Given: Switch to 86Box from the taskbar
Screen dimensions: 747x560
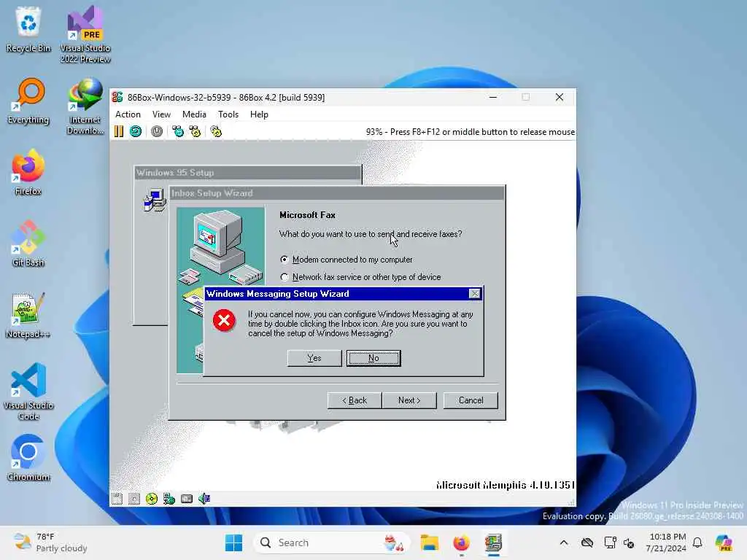Looking at the screenshot, I should pyautogui.click(x=494, y=542).
